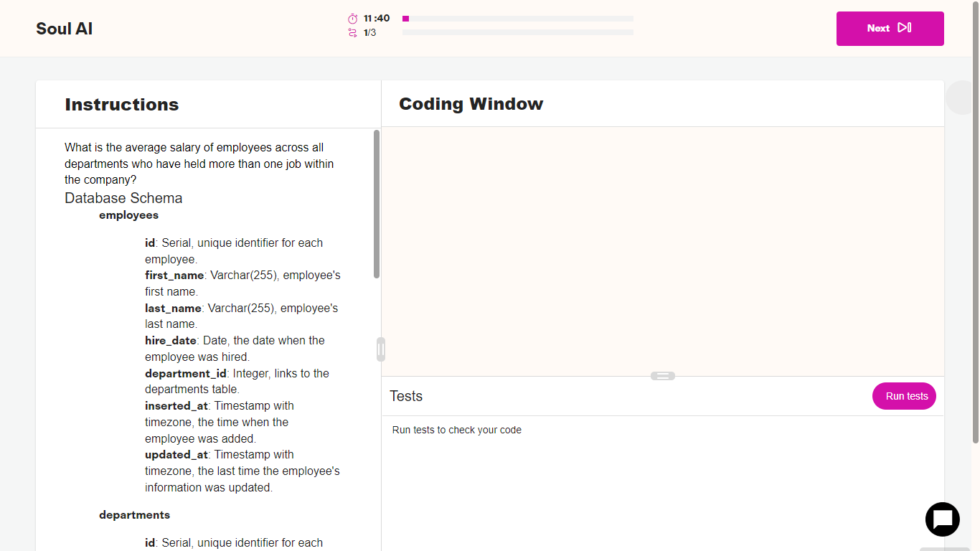Click the 'first_name' field label

coord(174,275)
